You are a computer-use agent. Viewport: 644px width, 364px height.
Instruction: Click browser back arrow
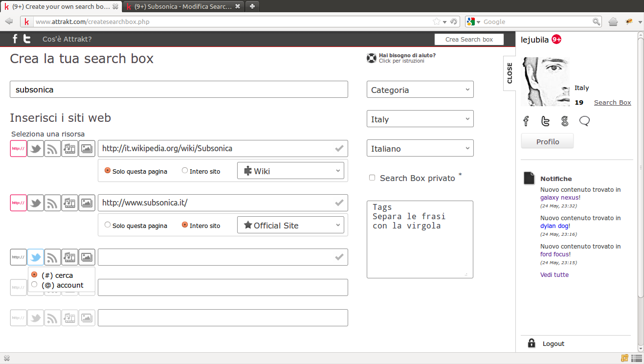coord(9,22)
